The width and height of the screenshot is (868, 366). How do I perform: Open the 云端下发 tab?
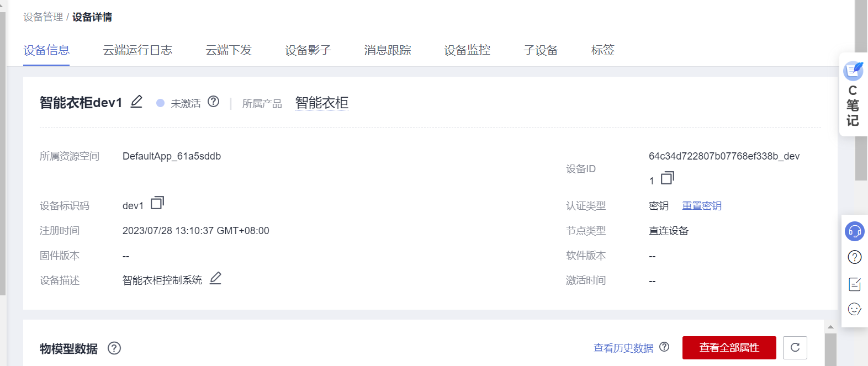(229, 50)
